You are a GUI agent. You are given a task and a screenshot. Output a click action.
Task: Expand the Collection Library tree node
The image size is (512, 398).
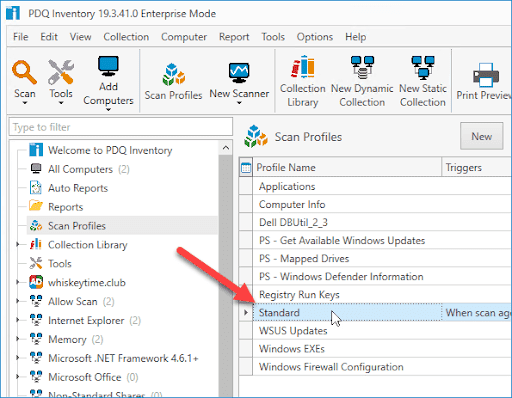pos(18,245)
